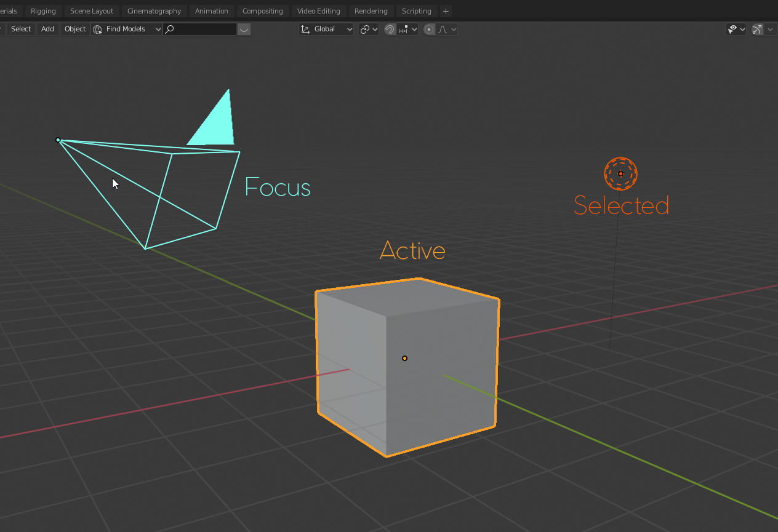Open the Select menu
Viewport: 778px width, 532px height.
[21, 29]
